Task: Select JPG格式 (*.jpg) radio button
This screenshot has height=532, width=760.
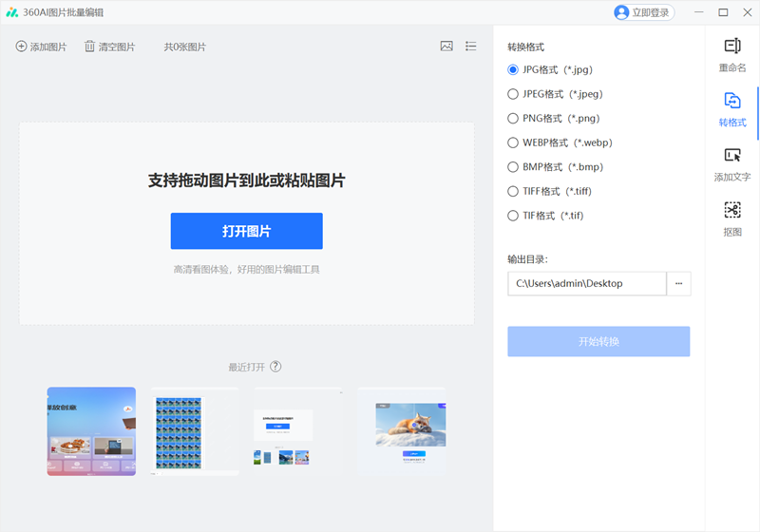Action: tap(513, 69)
